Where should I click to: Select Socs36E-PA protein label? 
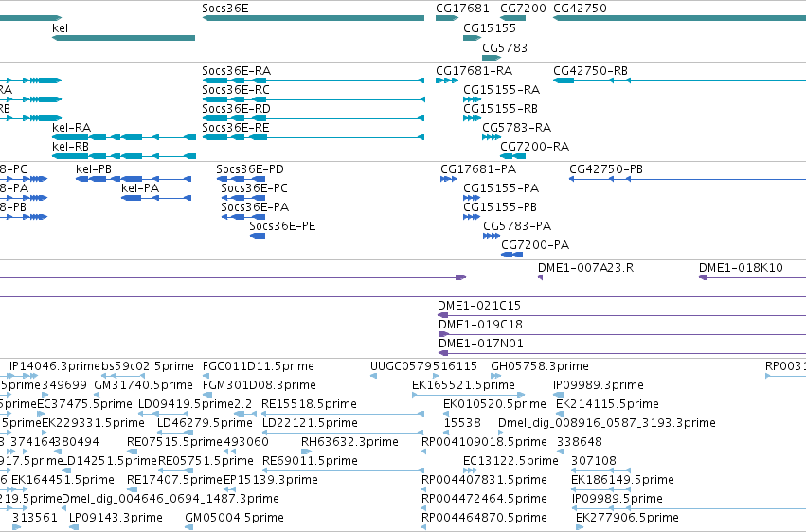(255, 207)
